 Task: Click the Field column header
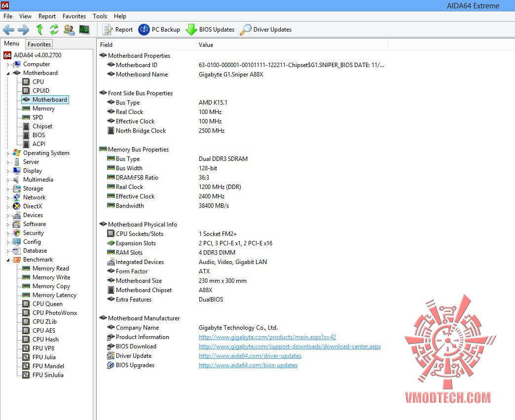[x=147, y=45]
